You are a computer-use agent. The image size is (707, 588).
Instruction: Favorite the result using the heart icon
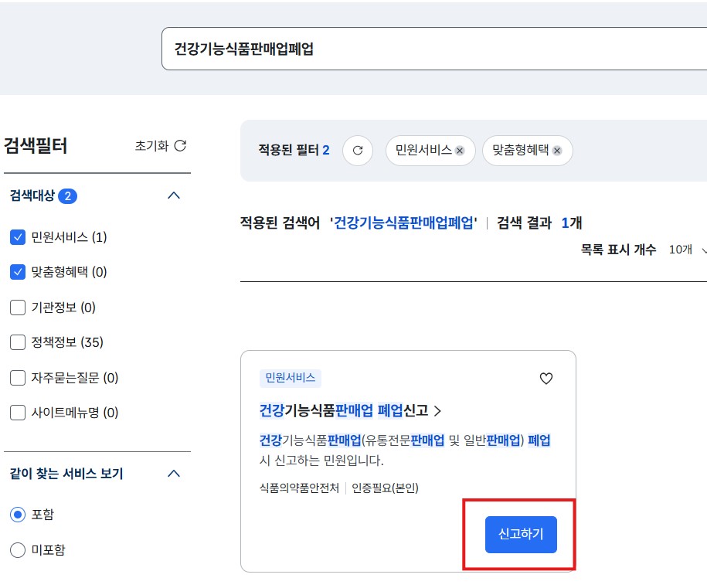coord(546,379)
